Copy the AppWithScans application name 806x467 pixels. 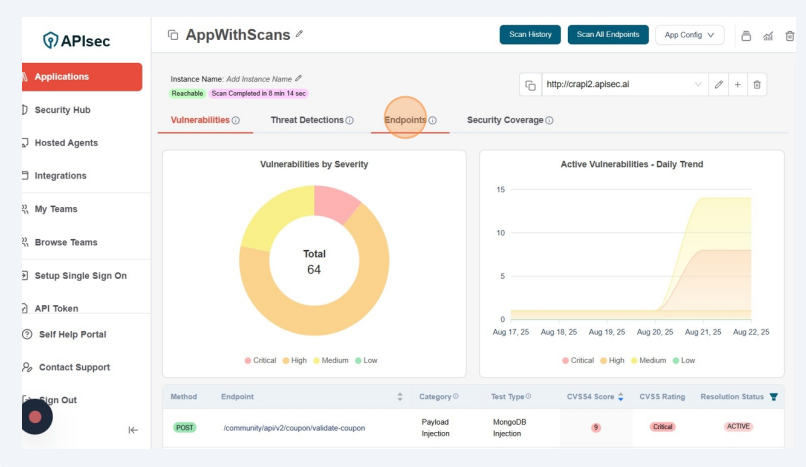[x=172, y=36]
